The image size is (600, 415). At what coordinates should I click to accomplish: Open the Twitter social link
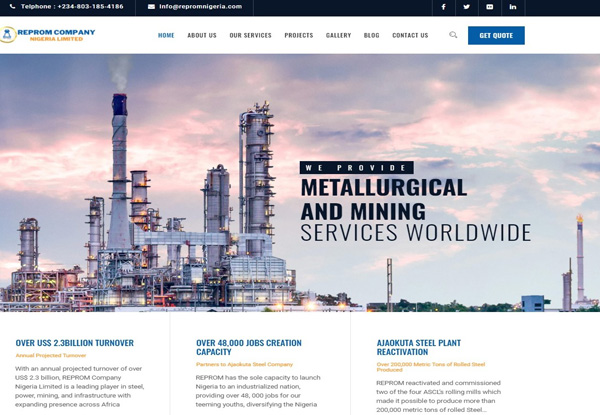pyautogui.click(x=467, y=7)
